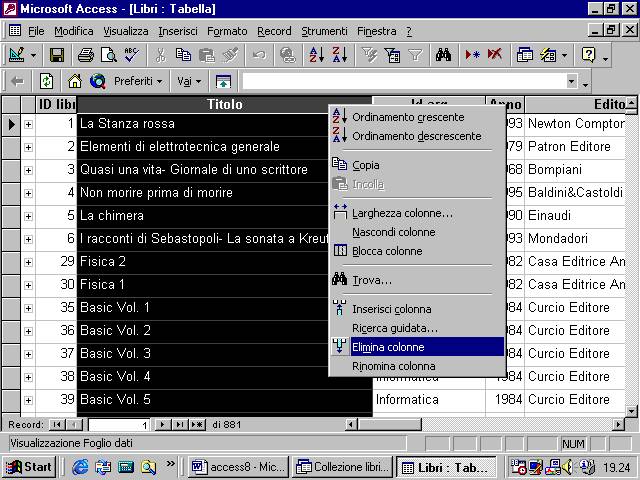This screenshot has width=640, height=480.
Task: Open the Modifica menu
Action: point(74,31)
